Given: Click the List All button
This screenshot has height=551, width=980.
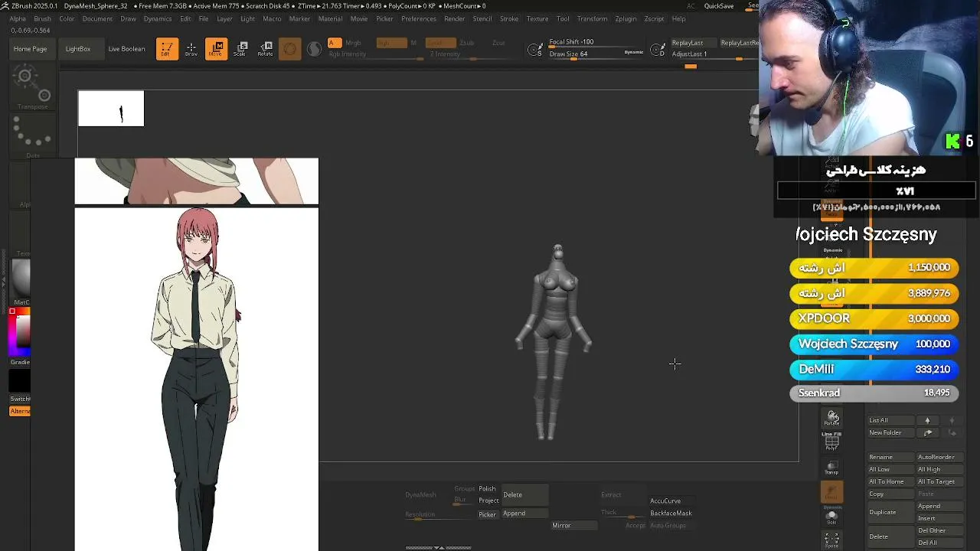Looking at the screenshot, I should coord(890,420).
